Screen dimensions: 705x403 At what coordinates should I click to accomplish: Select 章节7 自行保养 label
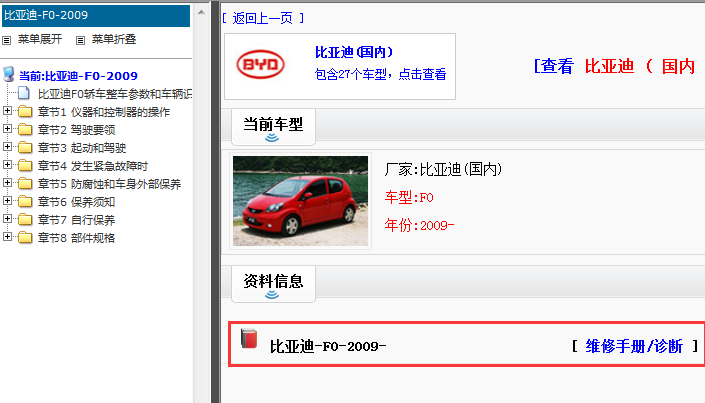(x=76, y=220)
